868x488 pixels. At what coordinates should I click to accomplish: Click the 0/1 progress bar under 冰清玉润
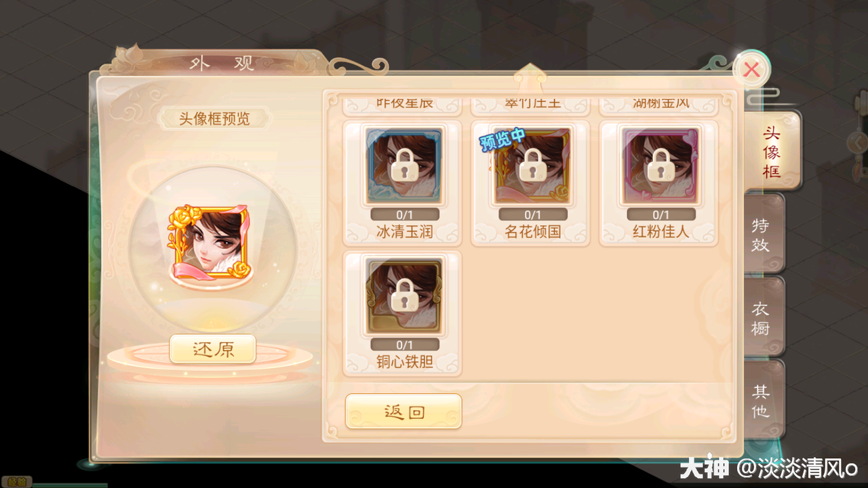(x=404, y=215)
